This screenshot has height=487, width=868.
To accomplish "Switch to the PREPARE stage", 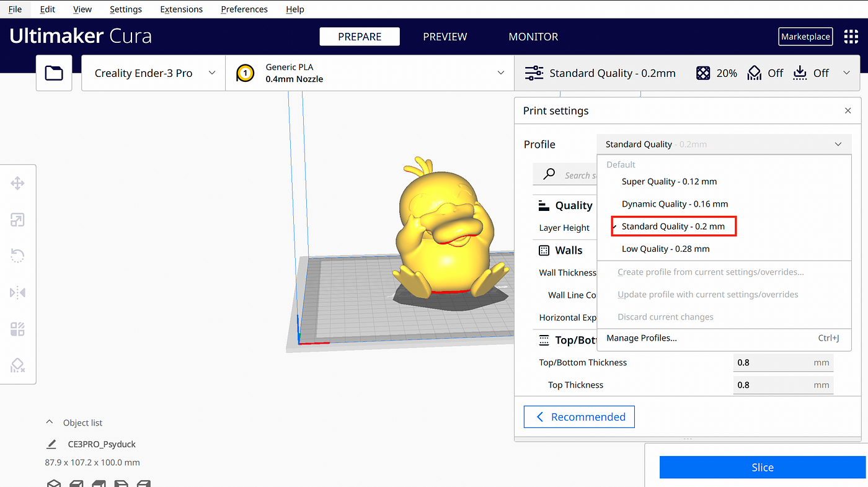I will (x=360, y=37).
